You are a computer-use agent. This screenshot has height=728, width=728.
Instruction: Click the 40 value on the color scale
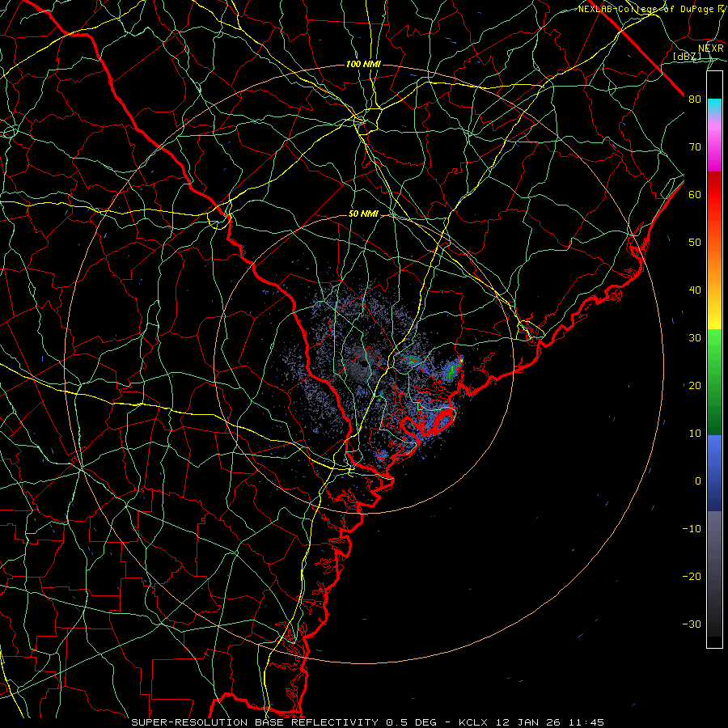click(x=695, y=290)
